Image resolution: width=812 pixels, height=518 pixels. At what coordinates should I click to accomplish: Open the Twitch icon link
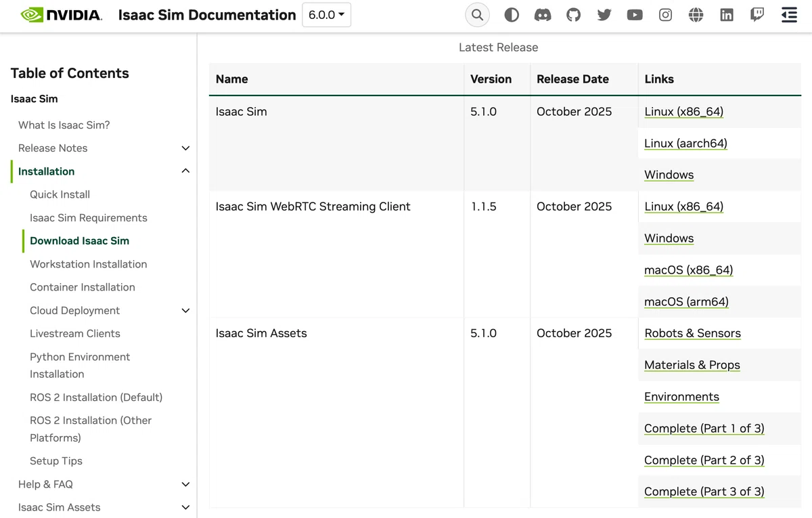click(757, 15)
